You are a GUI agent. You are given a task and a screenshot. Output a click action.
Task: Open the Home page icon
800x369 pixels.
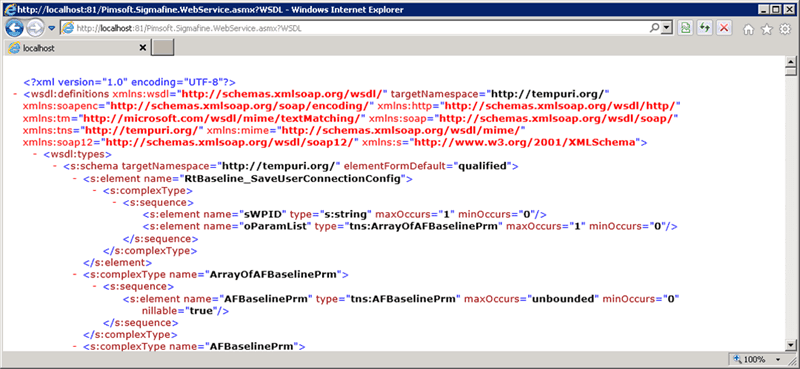click(x=748, y=29)
